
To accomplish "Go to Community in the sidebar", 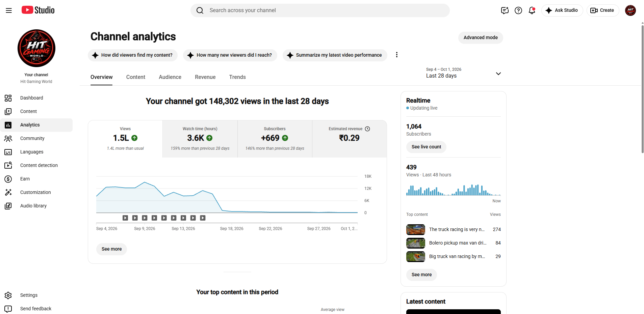I will click(36, 138).
